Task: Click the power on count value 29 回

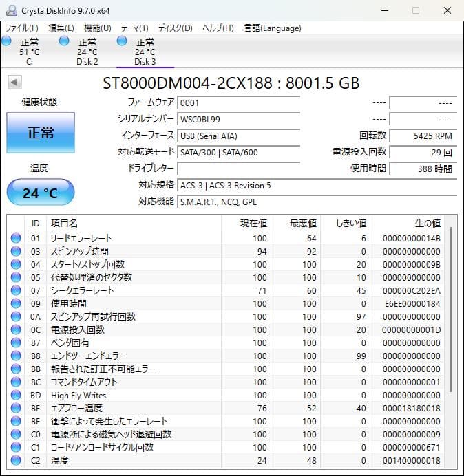Action: (423, 152)
